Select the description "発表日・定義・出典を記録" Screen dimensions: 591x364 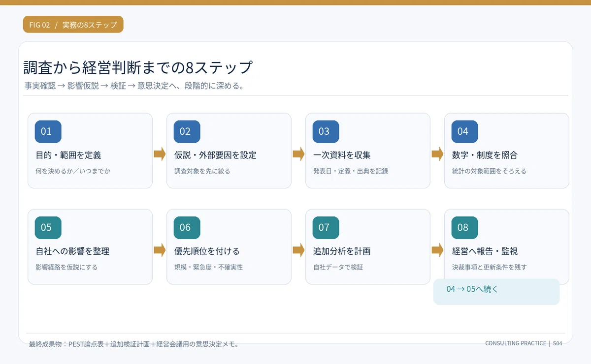click(351, 171)
